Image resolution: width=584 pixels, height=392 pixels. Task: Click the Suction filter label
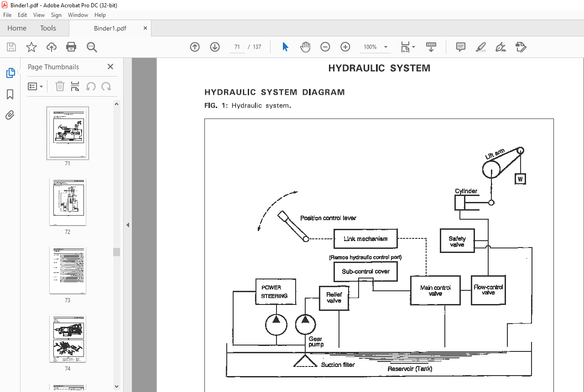[x=338, y=365]
